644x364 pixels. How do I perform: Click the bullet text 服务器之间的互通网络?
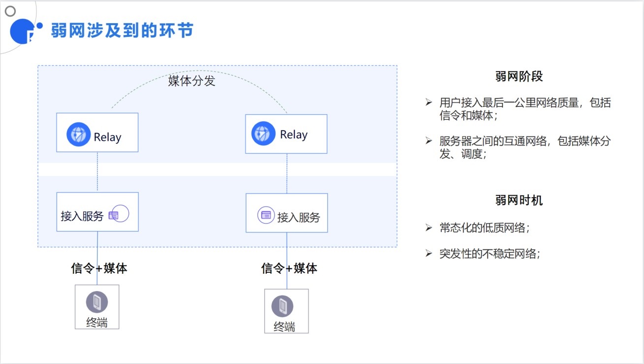493,141
